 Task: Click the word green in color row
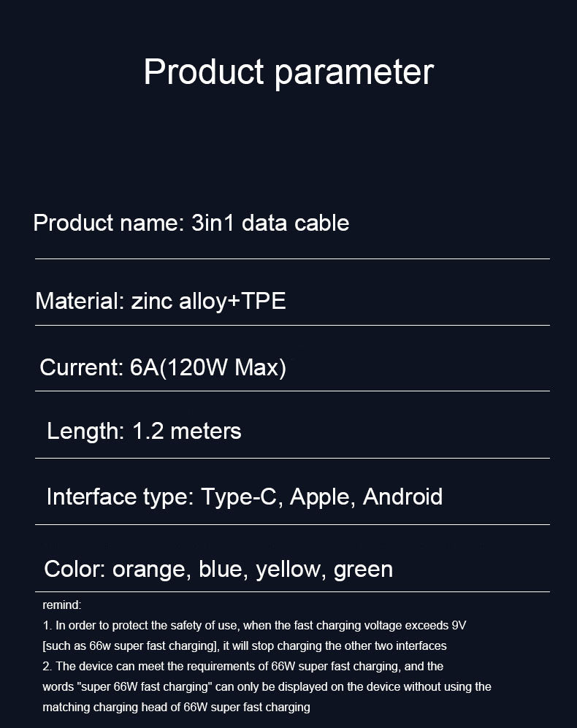tap(363, 570)
